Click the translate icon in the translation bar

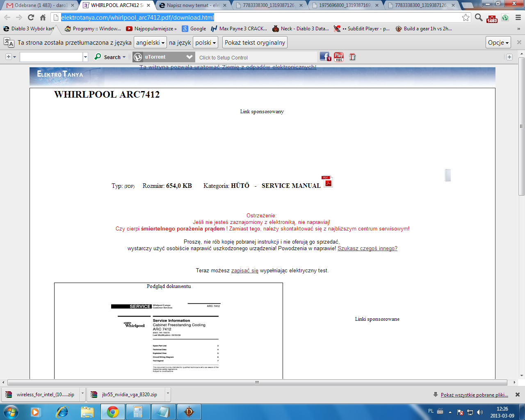[x=9, y=42]
